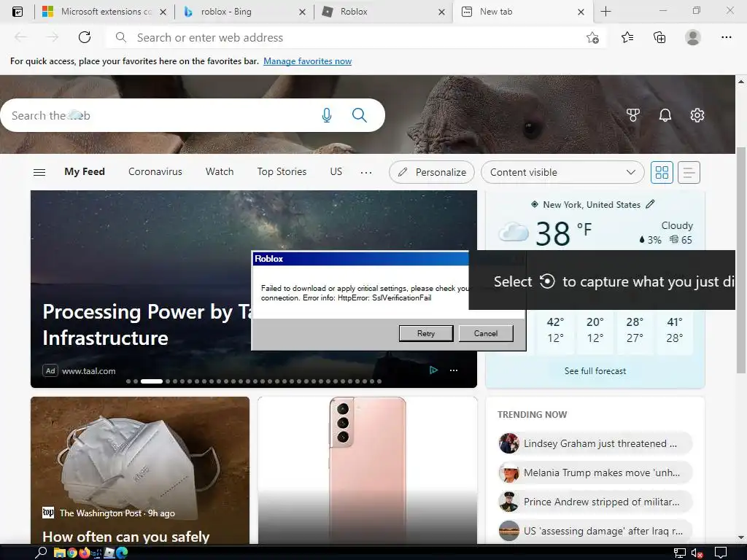The width and height of the screenshot is (747, 560).
Task: Open the feed hamburger menu
Action: tap(39, 172)
